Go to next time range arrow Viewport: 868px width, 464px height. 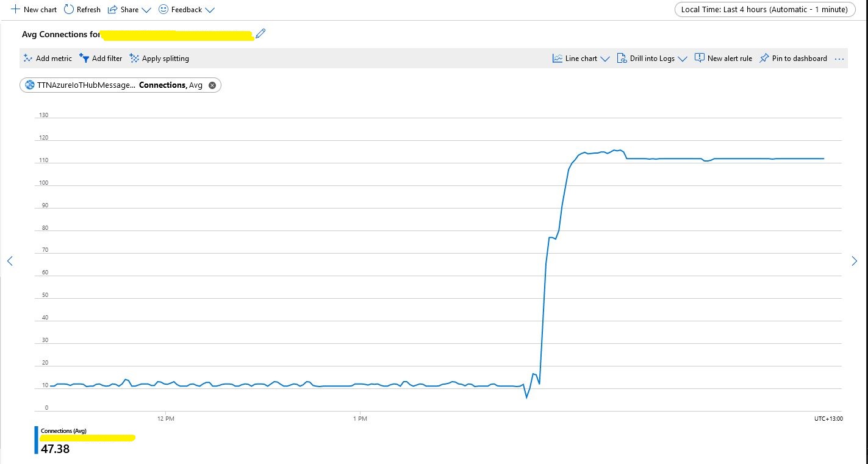pyautogui.click(x=854, y=261)
